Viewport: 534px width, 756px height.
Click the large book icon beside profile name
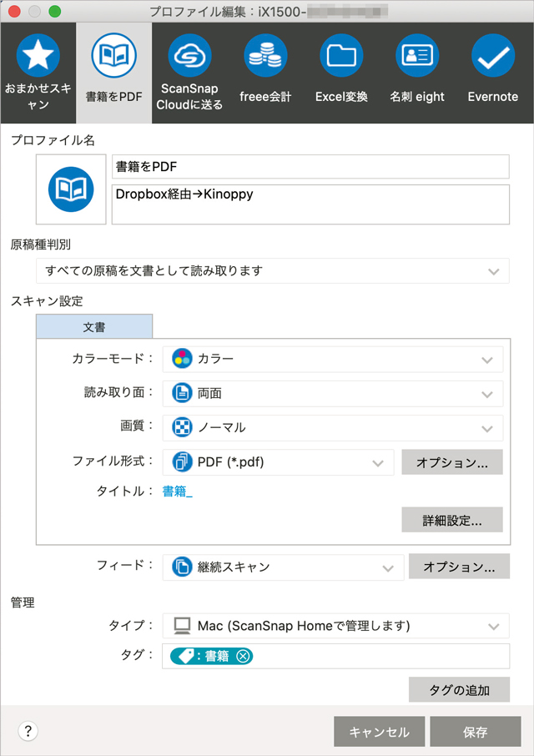(x=71, y=189)
